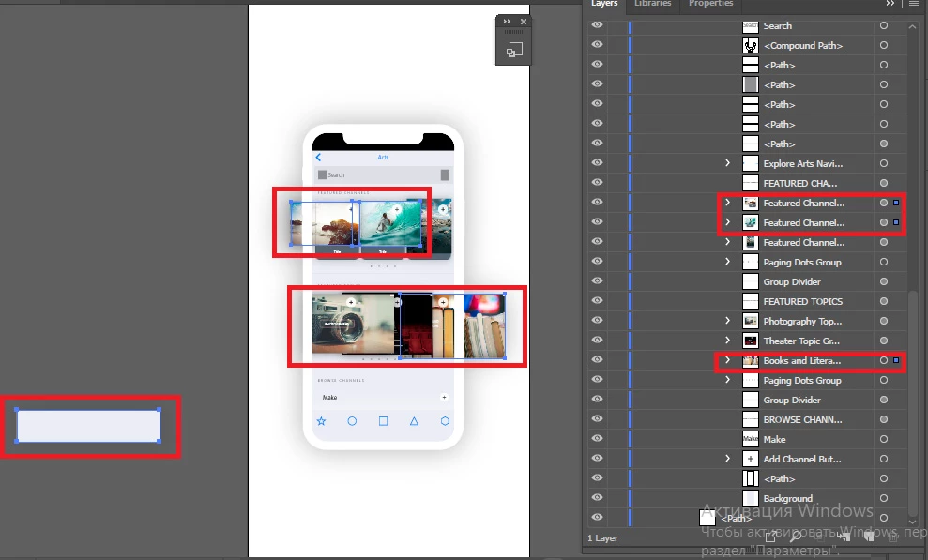Image resolution: width=928 pixels, height=560 pixels.
Task: Select the FEATURED TOPICS layer name
Action: click(802, 302)
